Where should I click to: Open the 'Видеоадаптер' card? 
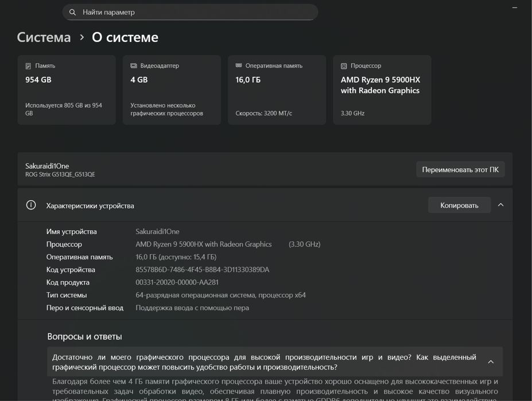(172, 90)
